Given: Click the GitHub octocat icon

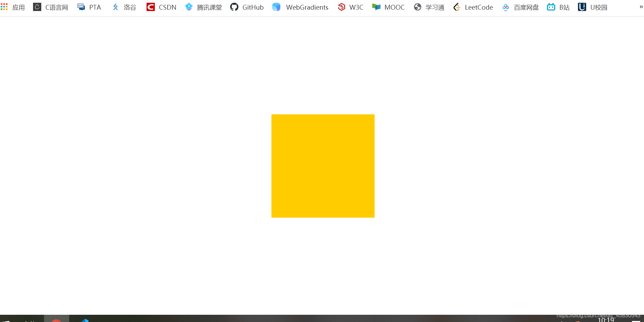Looking at the screenshot, I should click(x=234, y=7).
